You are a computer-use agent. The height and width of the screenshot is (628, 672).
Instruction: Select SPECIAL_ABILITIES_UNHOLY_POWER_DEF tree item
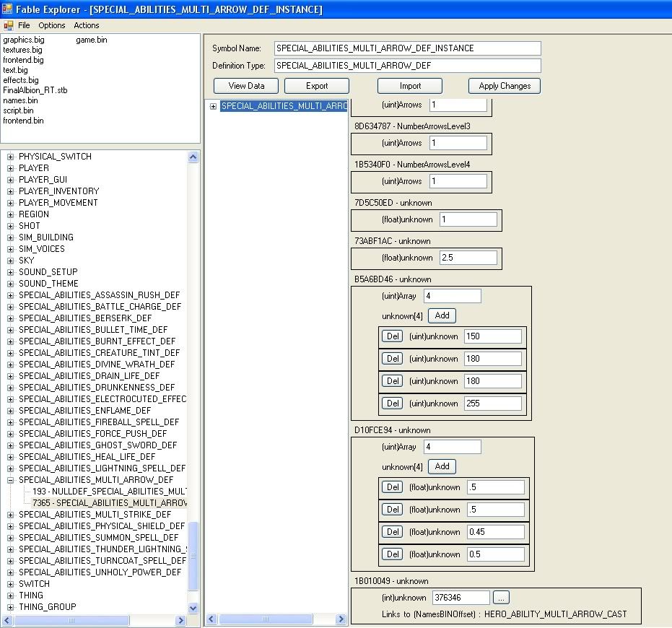click(x=100, y=572)
